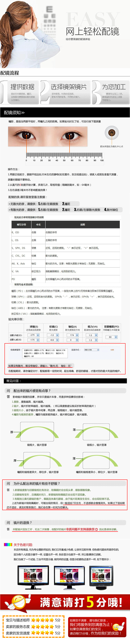Click the stars beside 宝贝与描述相符

(43, 620)
